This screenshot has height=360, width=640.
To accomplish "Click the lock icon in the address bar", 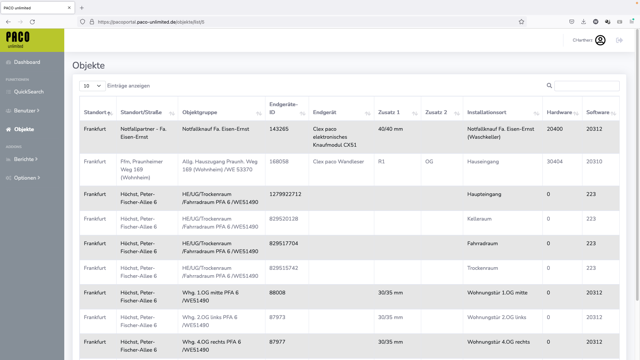I will pyautogui.click(x=91, y=22).
